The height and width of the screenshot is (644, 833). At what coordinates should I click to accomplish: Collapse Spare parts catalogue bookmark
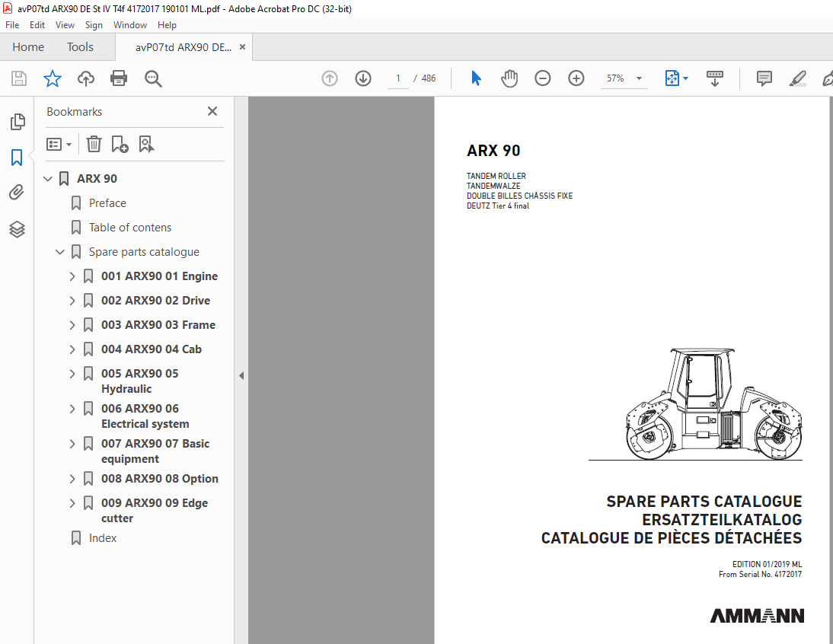click(60, 252)
